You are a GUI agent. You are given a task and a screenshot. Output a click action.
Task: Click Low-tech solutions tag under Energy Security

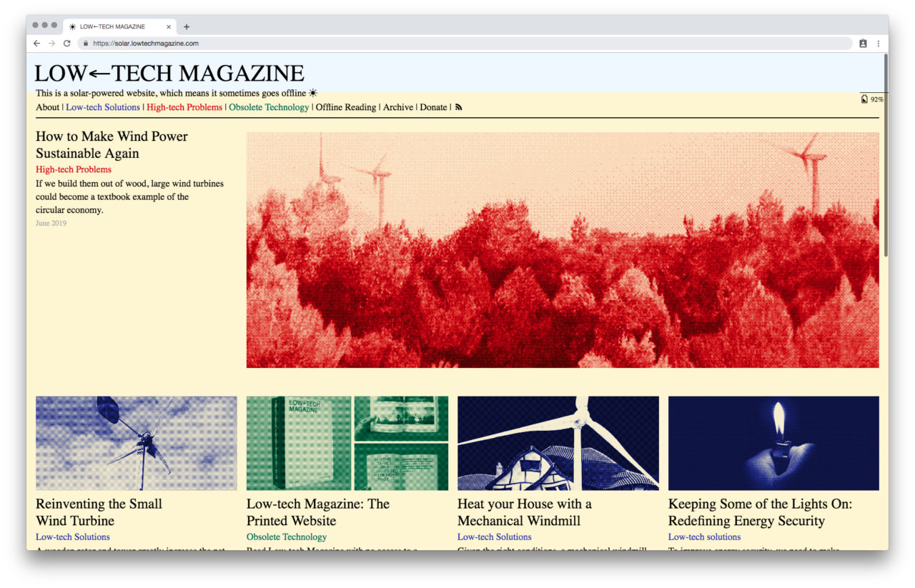pos(705,537)
